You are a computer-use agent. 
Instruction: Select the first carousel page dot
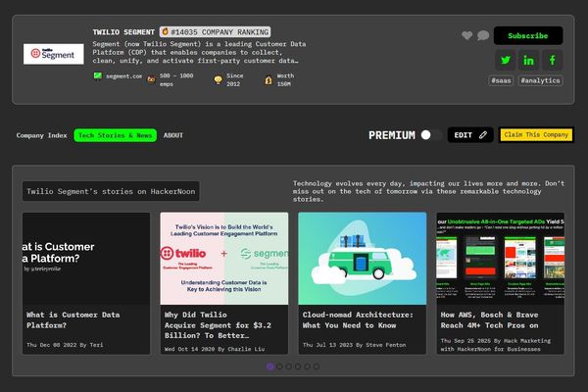click(x=270, y=367)
